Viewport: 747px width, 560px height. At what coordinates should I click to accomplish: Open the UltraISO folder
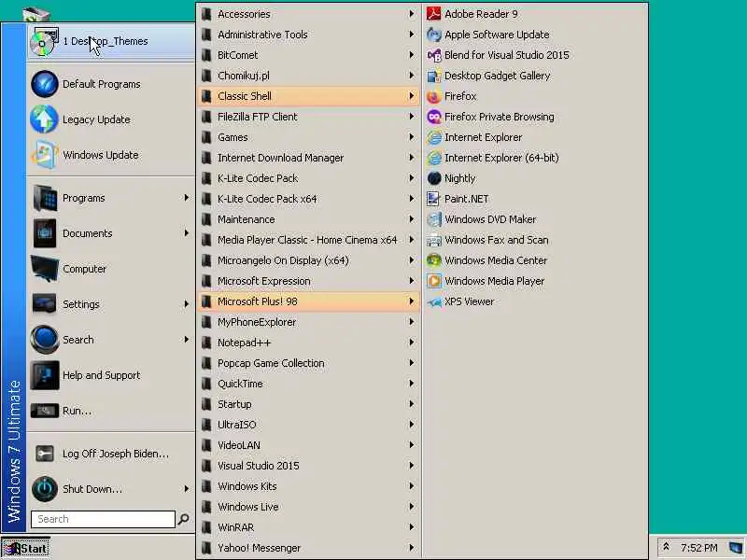pos(308,425)
